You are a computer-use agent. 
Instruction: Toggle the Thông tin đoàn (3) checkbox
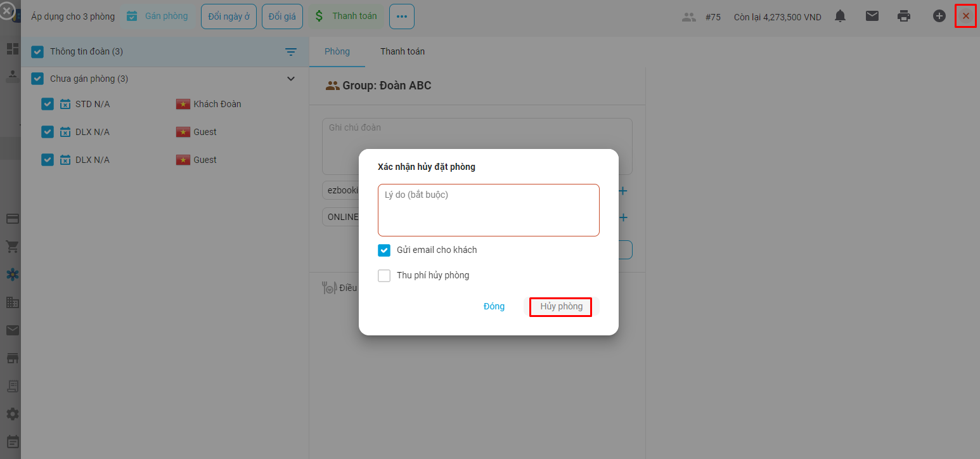37,52
